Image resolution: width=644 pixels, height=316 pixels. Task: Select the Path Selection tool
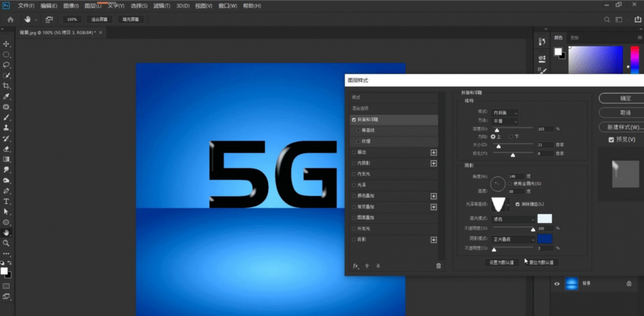[x=6, y=212]
